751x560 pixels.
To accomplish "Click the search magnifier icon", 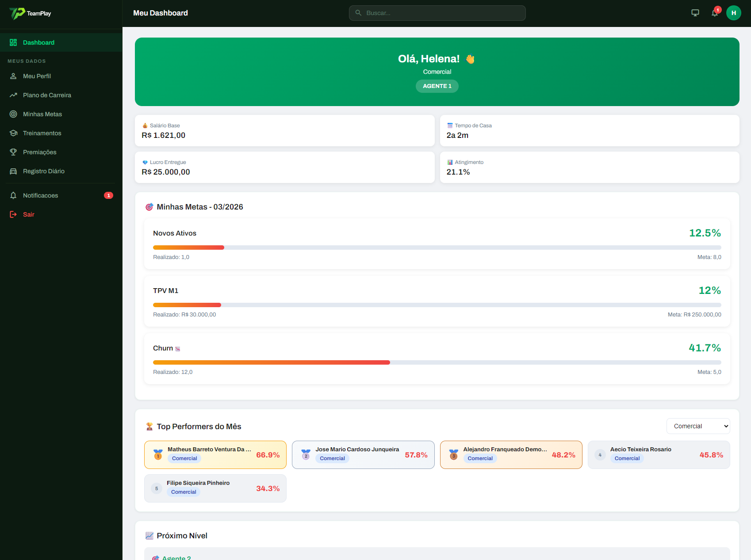I will point(358,13).
